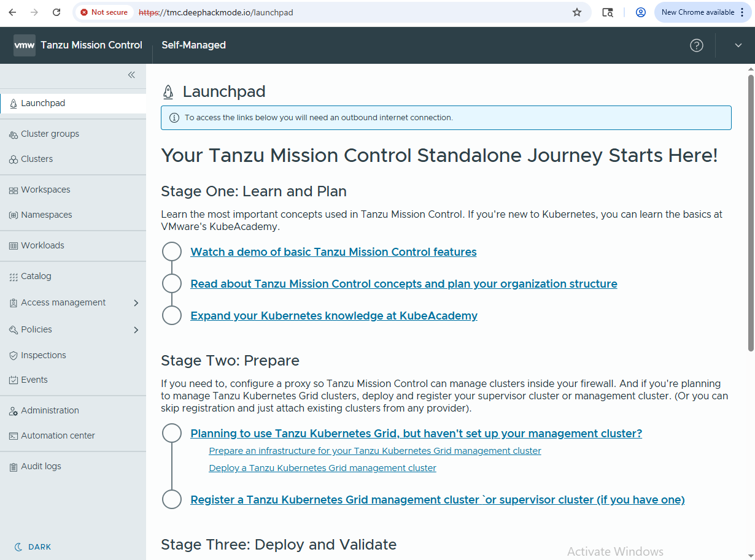Click the Stage One: Learn and Plan heading
Image resolution: width=755 pixels, height=560 pixels.
click(x=254, y=191)
